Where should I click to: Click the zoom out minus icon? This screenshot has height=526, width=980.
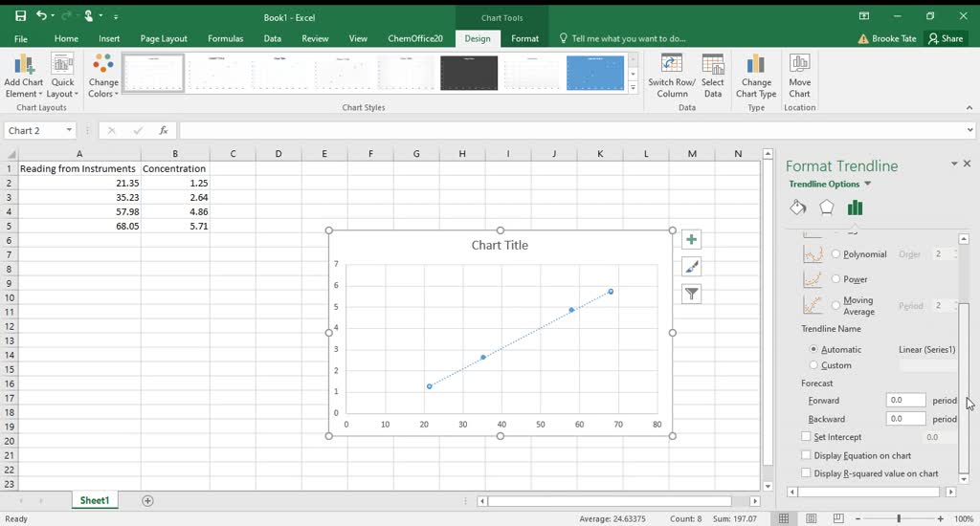(x=857, y=518)
